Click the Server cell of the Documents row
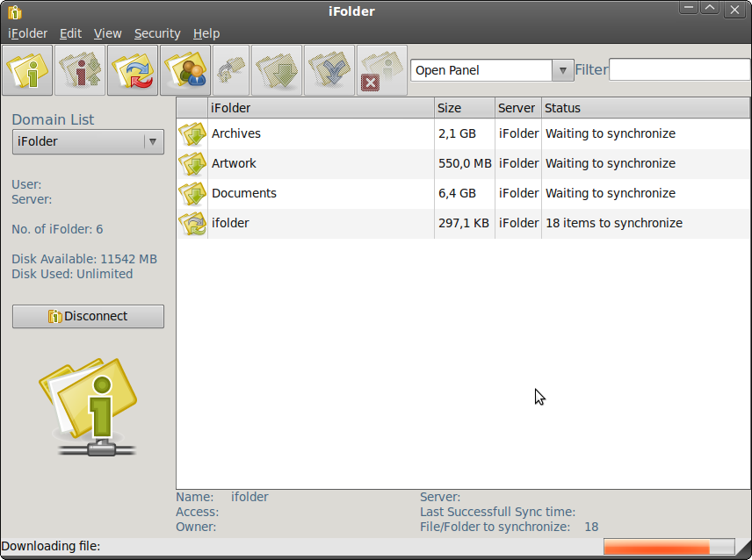Screen dimensions: 752x560 pyautogui.click(x=518, y=193)
